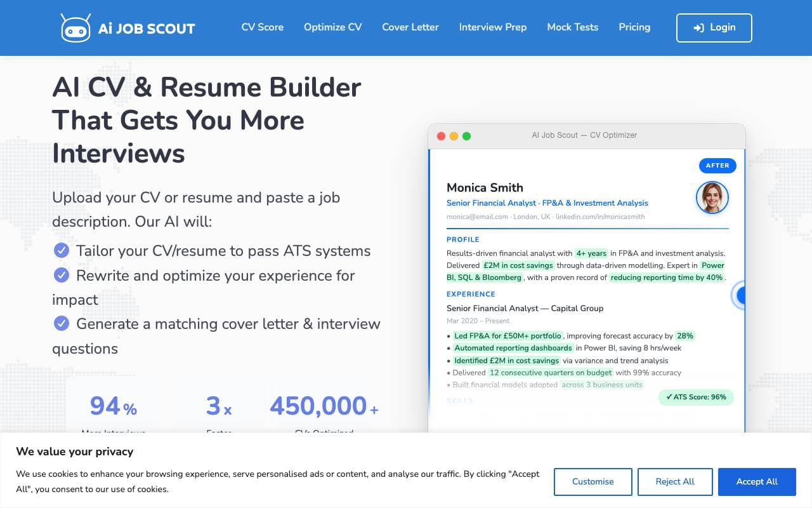The image size is (812, 508).
Task: Click the '450,000+' statistic
Action: click(324, 406)
